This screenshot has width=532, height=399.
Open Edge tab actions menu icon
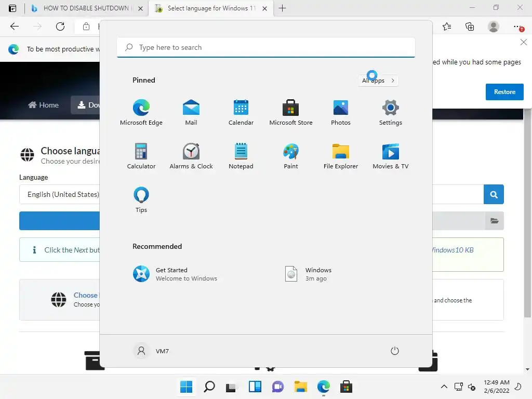pos(12,8)
